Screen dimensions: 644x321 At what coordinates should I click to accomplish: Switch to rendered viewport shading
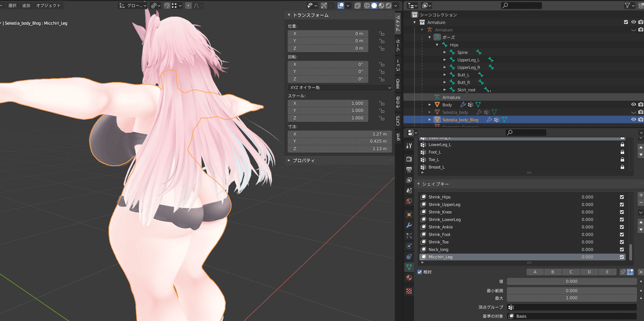pos(388,5)
